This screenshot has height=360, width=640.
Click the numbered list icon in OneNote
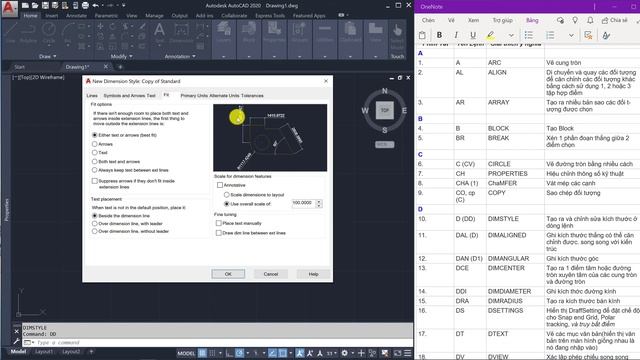pos(550,35)
